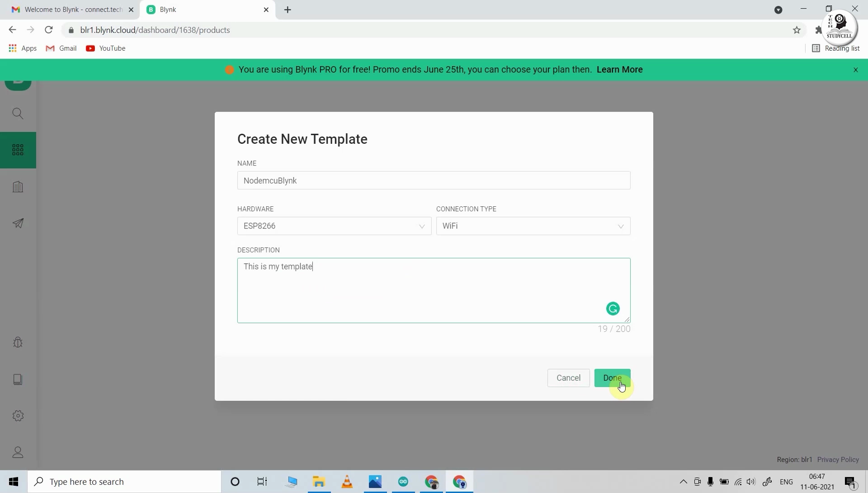The width and height of the screenshot is (868, 493).
Task: Open the Photos app on the taskbar
Action: [x=375, y=482]
